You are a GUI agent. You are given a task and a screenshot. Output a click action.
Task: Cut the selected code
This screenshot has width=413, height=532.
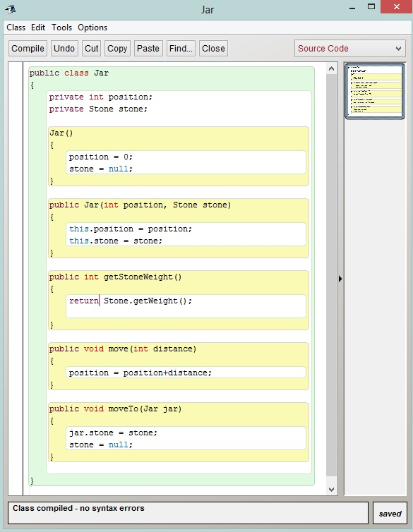91,49
